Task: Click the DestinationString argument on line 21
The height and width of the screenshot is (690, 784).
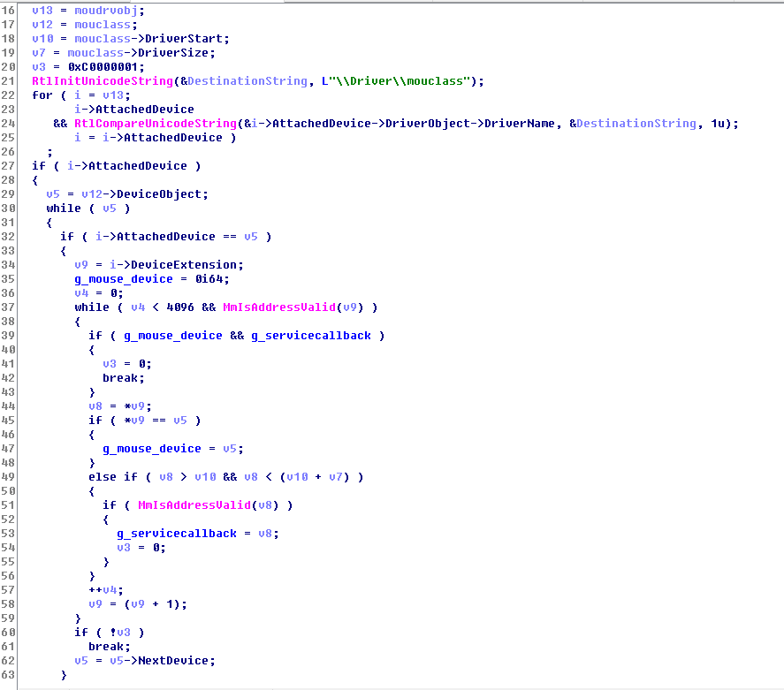Action: (247, 81)
